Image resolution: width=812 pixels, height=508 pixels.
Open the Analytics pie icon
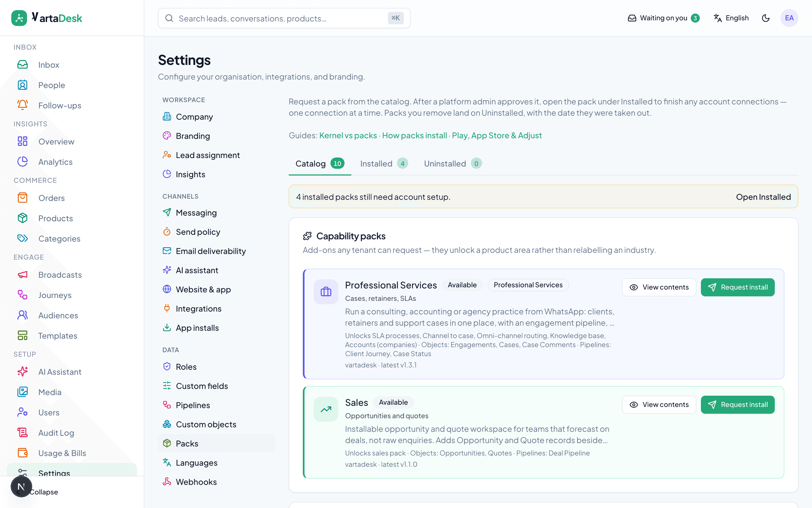pos(23,162)
